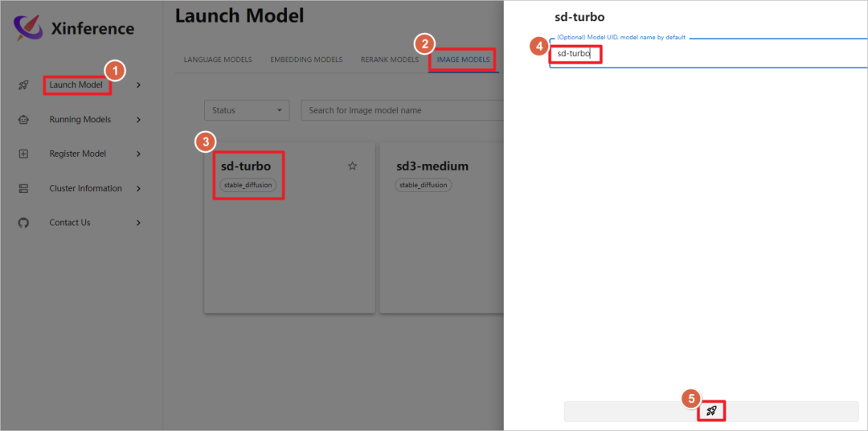
Task: Click the Xinference logo icon
Action: (x=27, y=27)
